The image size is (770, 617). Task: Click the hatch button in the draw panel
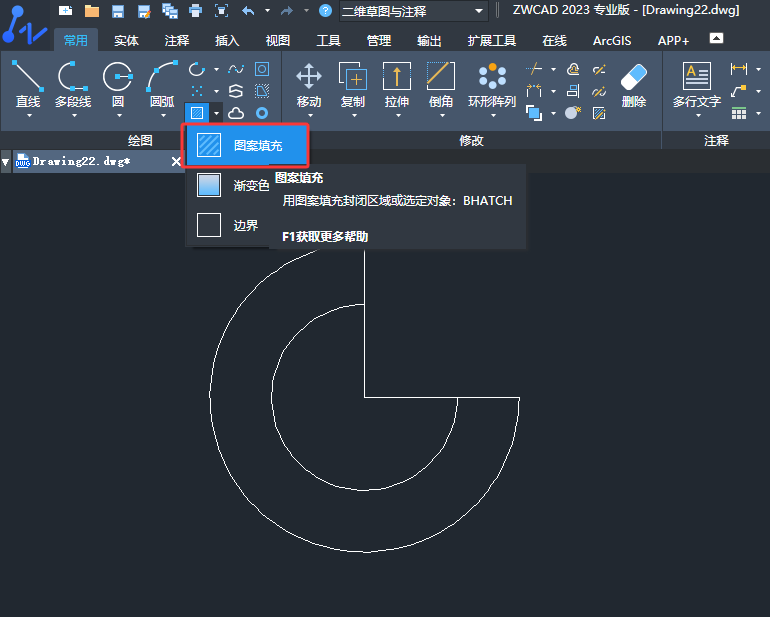coord(197,113)
